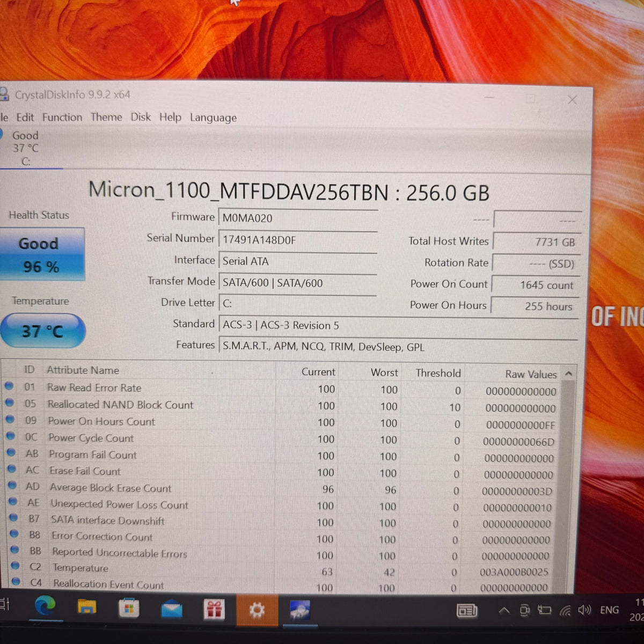Open Settings gear in the taskbar

(x=257, y=610)
